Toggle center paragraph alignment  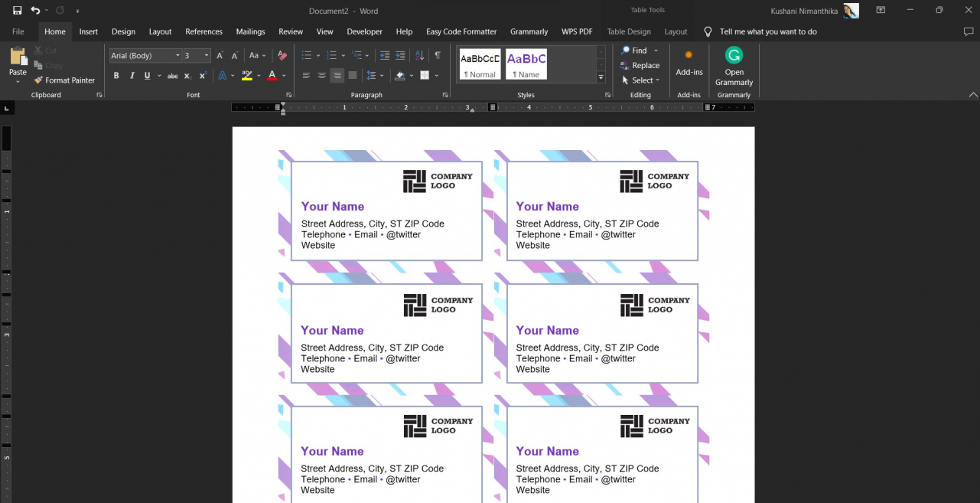coord(321,75)
